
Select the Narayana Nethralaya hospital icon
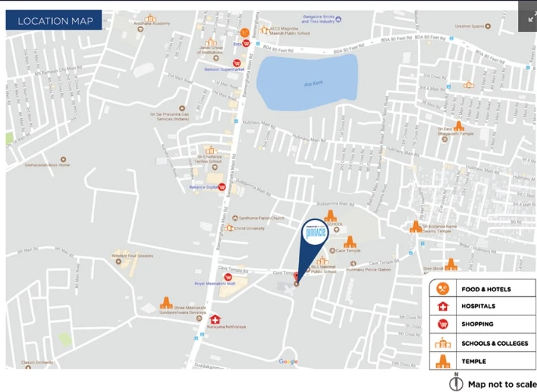(215, 320)
